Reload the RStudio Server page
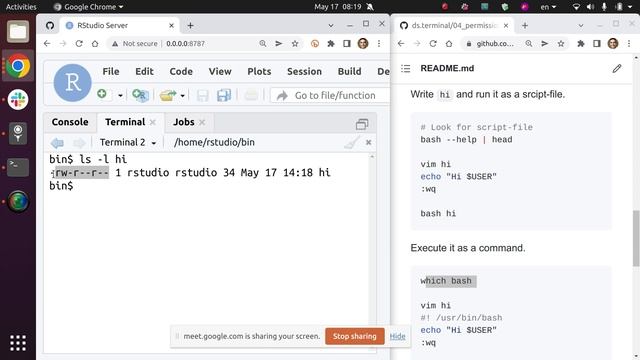640x360 pixels. tap(79, 44)
